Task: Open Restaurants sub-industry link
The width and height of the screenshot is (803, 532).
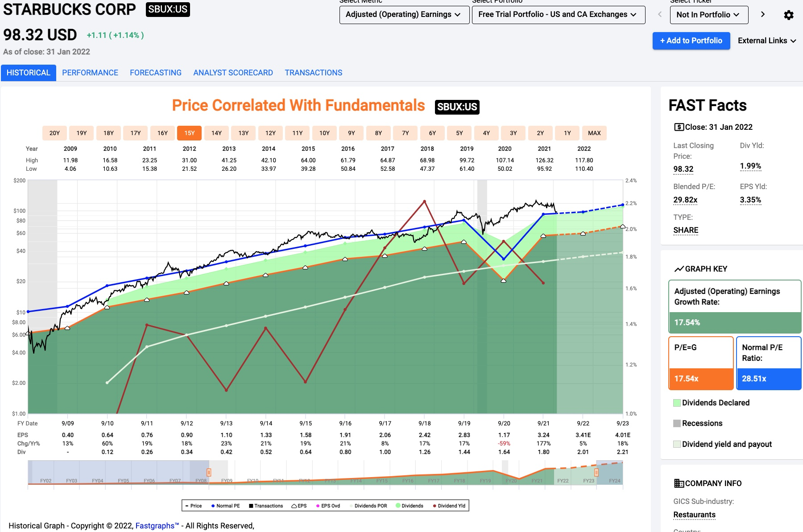Action: click(x=694, y=515)
